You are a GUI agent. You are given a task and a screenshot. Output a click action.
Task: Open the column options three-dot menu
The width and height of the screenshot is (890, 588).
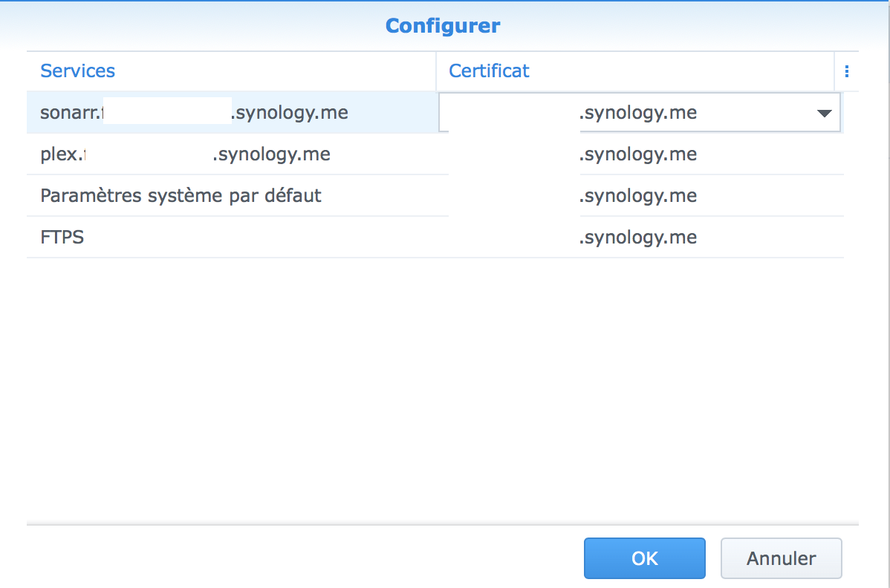tap(846, 71)
